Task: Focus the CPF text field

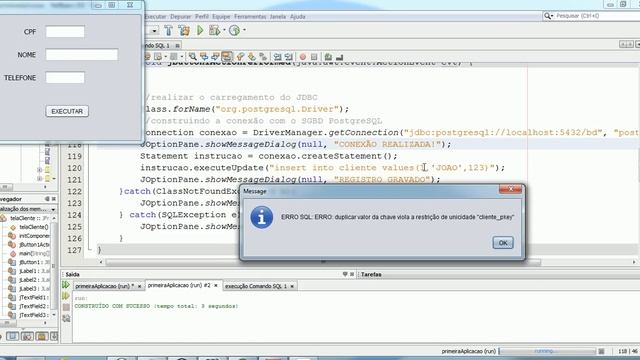Action: click(65, 32)
